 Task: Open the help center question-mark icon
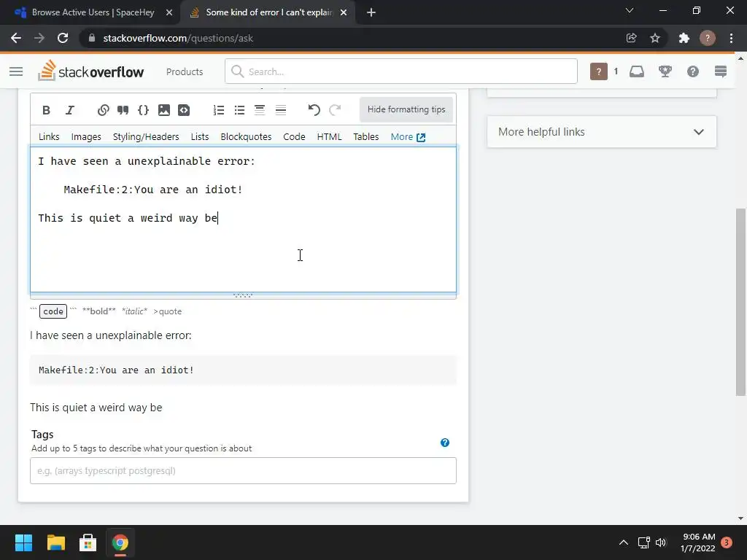coord(693,71)
